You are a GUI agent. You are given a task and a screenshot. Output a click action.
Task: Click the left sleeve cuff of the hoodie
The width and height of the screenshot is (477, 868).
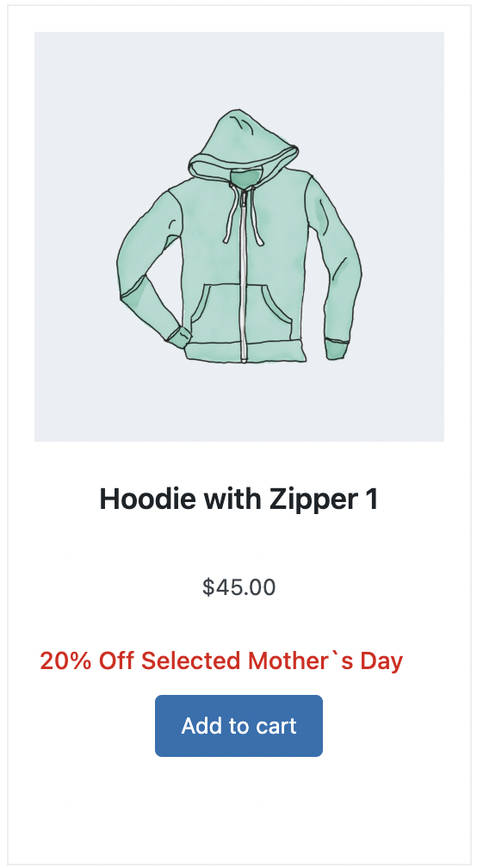(179, 338)
